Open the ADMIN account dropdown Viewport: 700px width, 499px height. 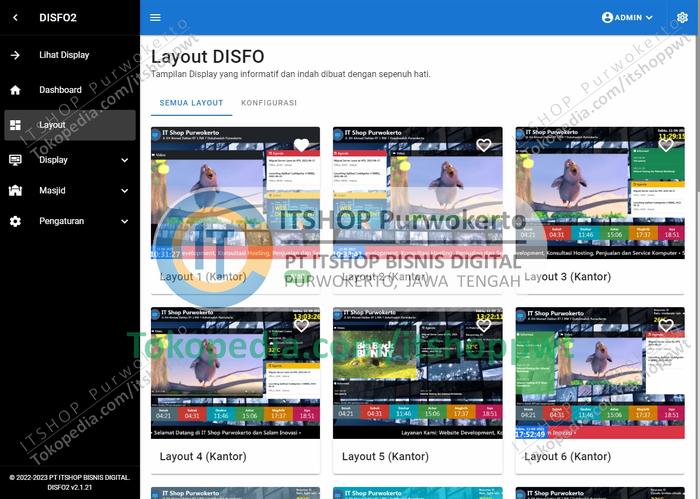[x=627, y=17]
